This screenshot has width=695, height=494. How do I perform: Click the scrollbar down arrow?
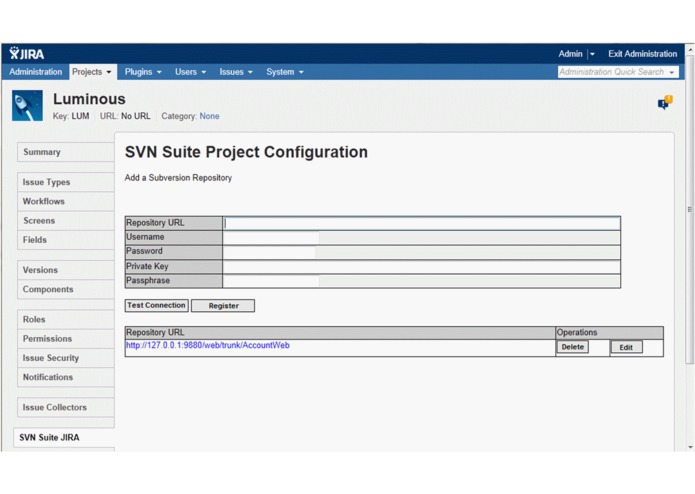(x=690, y=447)
